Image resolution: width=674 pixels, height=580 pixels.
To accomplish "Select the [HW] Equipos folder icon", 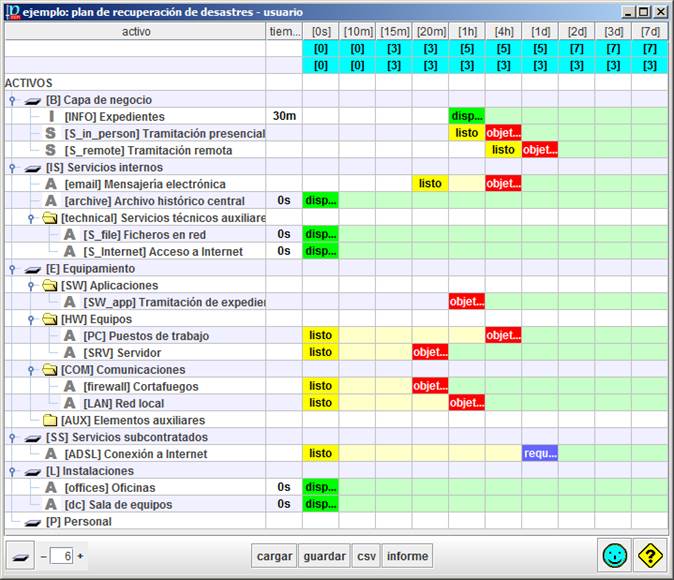I will click(x=50, y=319).
